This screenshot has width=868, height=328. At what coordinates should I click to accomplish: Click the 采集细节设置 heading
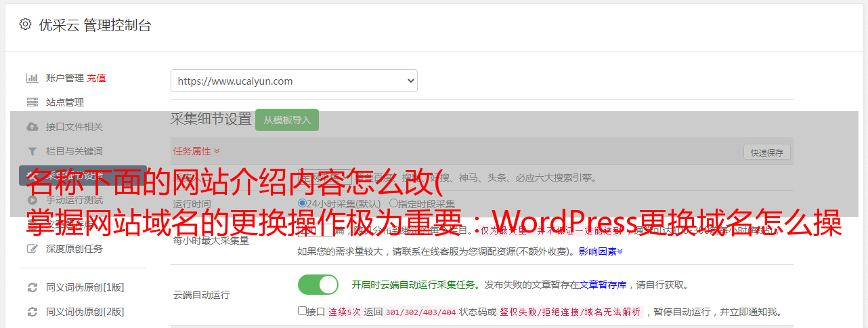(x=211, y=119)
